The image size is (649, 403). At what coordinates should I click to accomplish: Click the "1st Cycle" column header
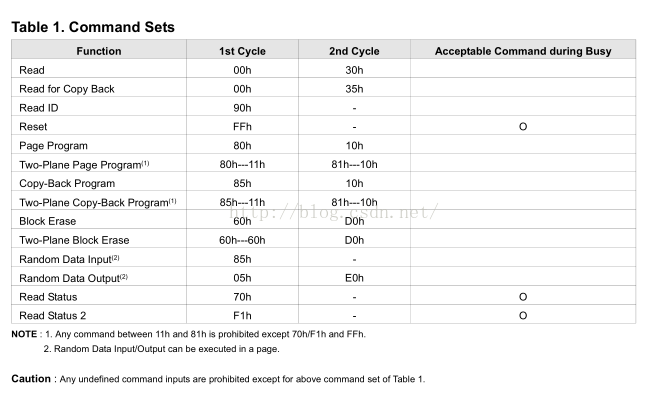click(242, 51)
